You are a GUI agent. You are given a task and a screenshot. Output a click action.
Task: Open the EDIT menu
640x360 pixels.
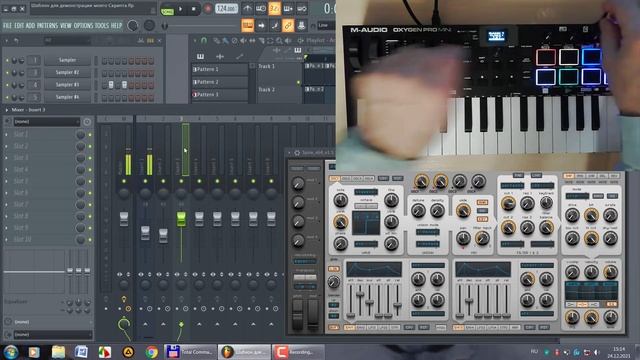pos(19,25)
